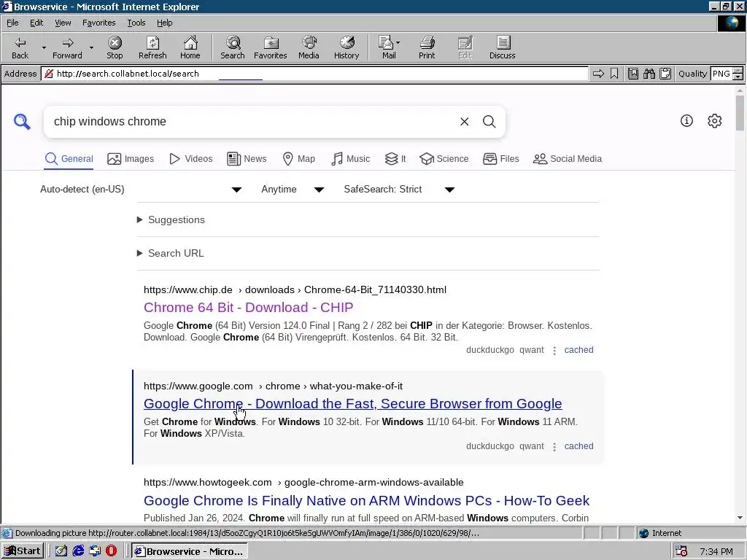This screenshot has height=560, width=747.
Task: Open the Media toolbar button
Action: coord(309,47)
